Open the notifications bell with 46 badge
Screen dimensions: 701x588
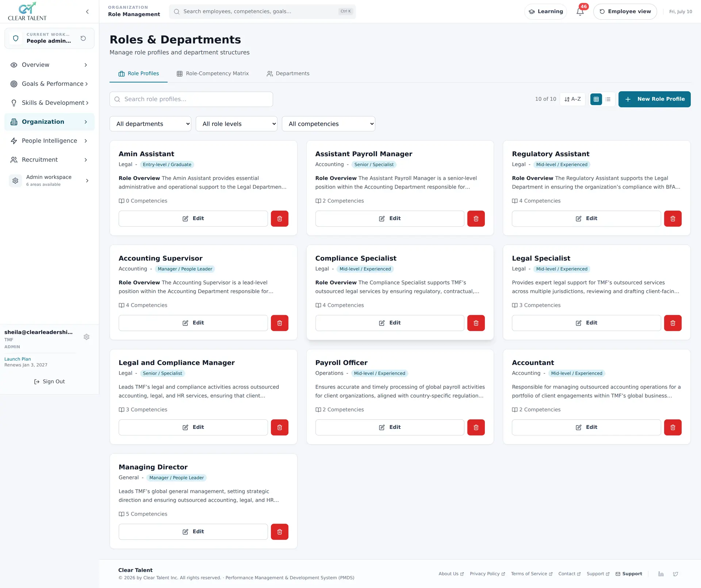[x=580, y=12]
